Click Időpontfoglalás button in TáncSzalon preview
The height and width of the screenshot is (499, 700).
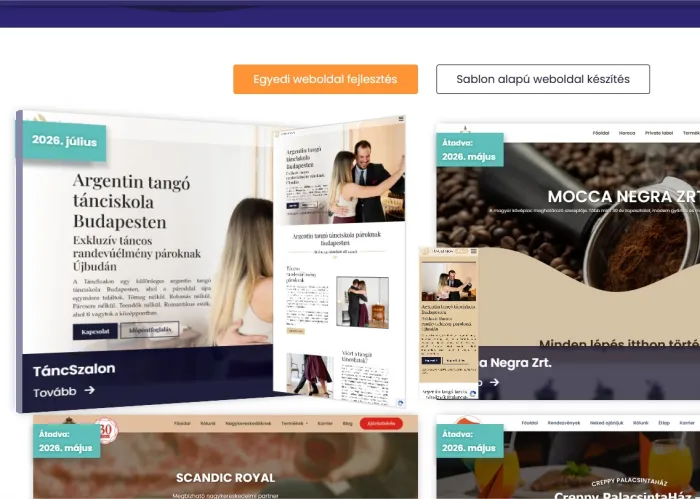tap(150, 330)
